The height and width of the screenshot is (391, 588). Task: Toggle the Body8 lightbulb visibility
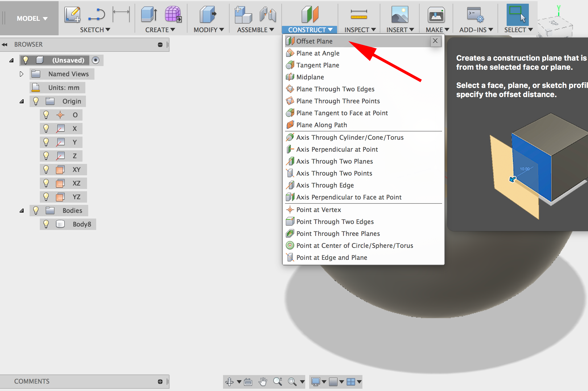(x=46, y=224)
